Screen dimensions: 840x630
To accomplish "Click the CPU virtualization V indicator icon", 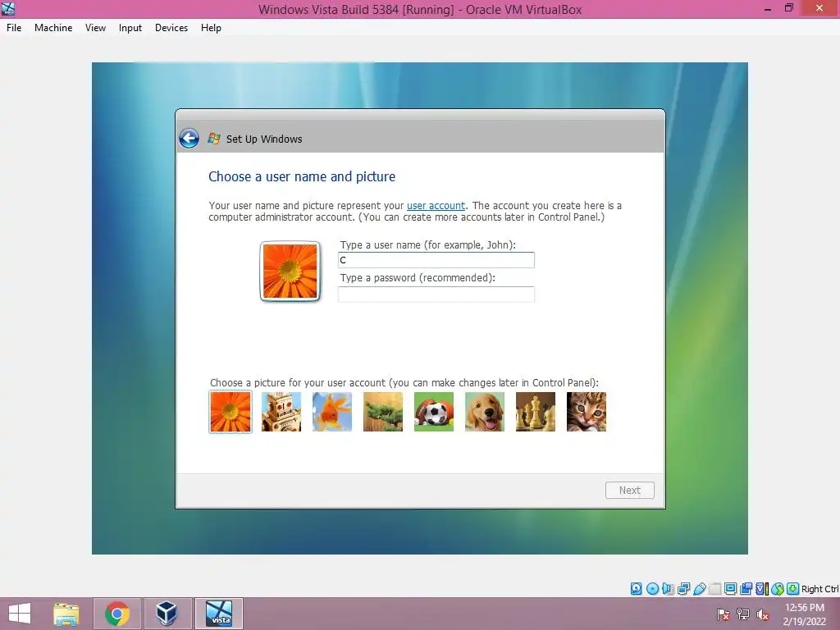I will (x=762, y=589).
